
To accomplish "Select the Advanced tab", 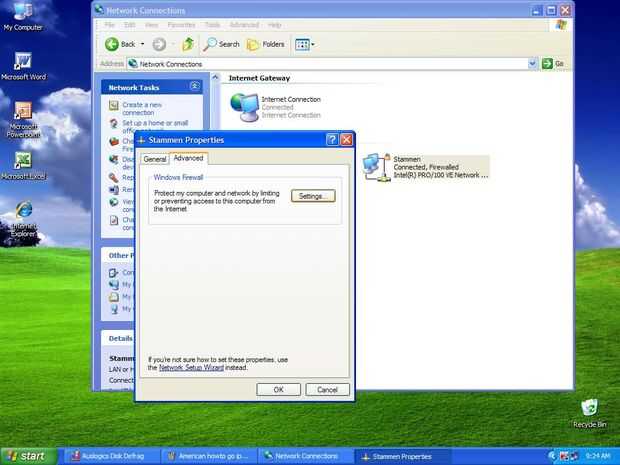I will pyautogui.click(x=188, y=158).
